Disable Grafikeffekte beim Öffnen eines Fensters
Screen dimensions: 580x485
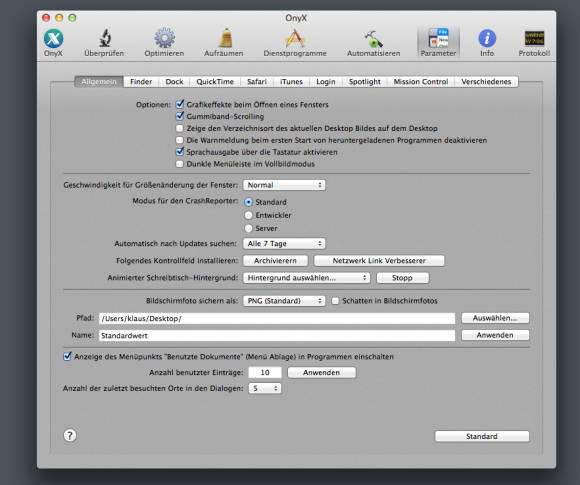coord(179,104)
